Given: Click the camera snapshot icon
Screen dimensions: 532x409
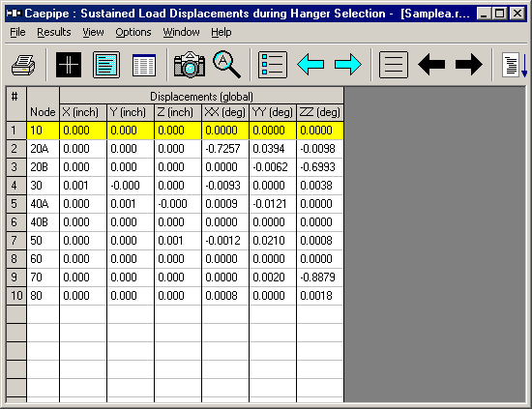Looking at the screenshot, I should click(190, 65).
